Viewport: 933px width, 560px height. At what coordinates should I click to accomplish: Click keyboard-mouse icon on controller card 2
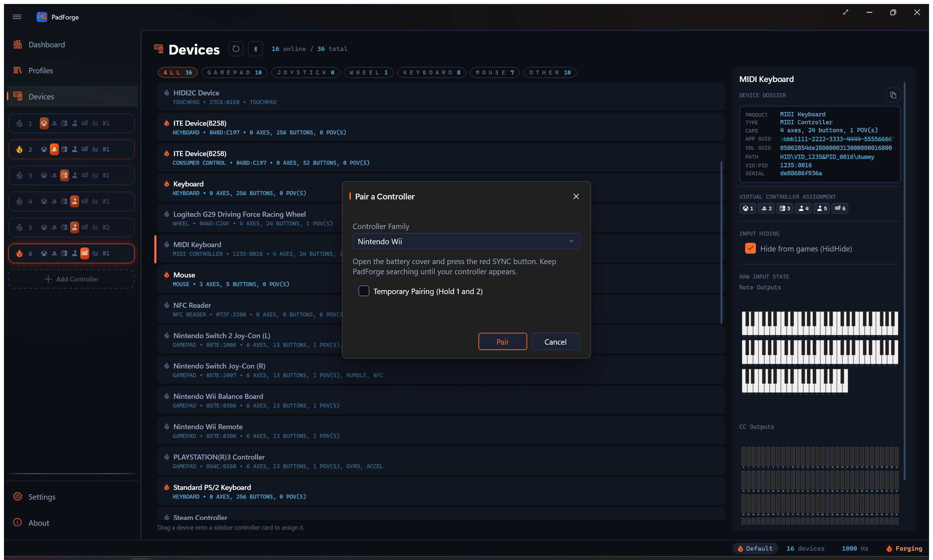click(x=85, y=150)
